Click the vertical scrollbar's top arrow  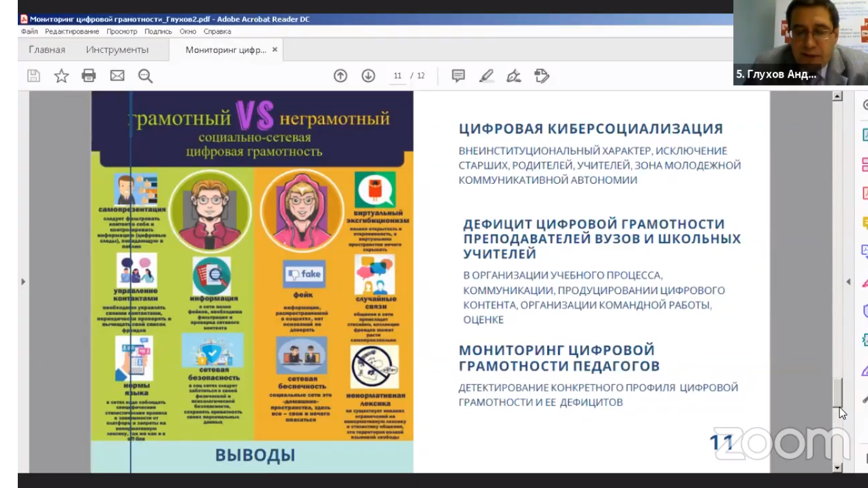pos(837,97)
